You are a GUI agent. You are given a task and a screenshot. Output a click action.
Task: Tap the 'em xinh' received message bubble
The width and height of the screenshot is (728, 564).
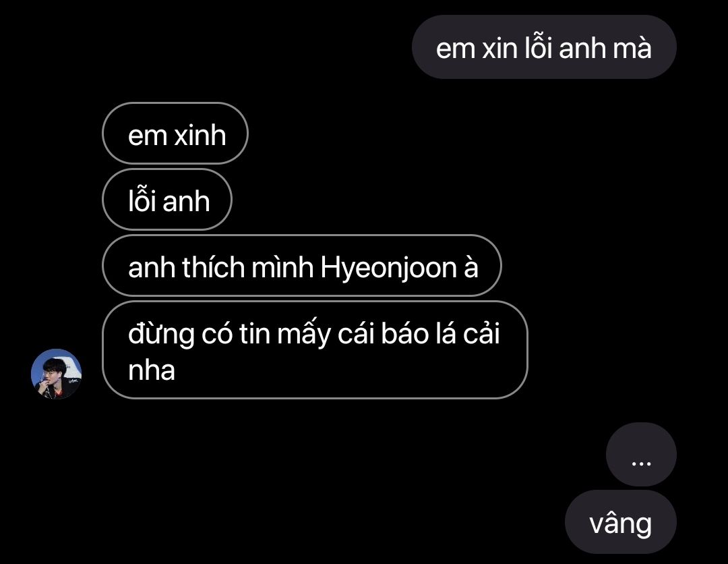175,134
